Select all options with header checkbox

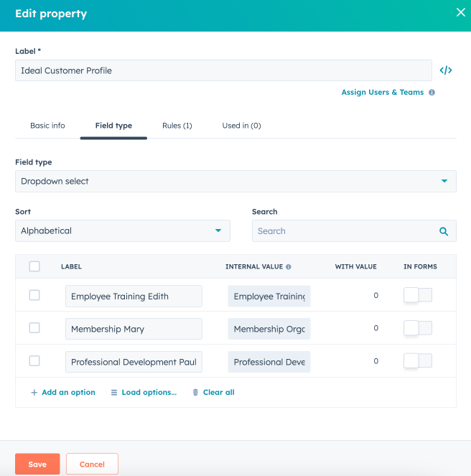[34, 266]
